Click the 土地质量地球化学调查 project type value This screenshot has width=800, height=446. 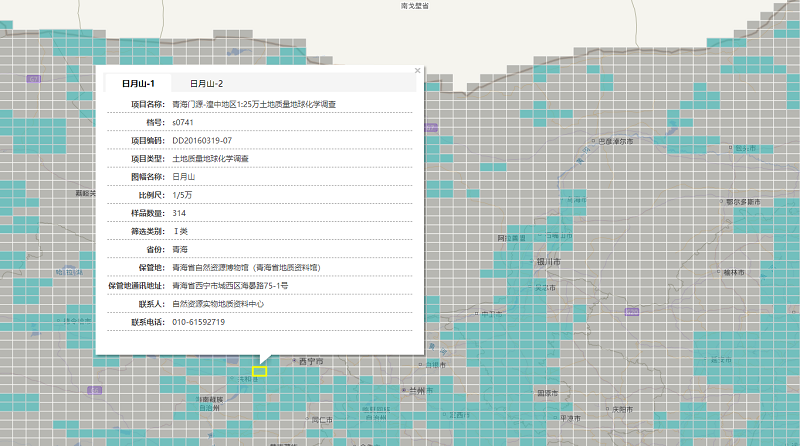point(210,159)
